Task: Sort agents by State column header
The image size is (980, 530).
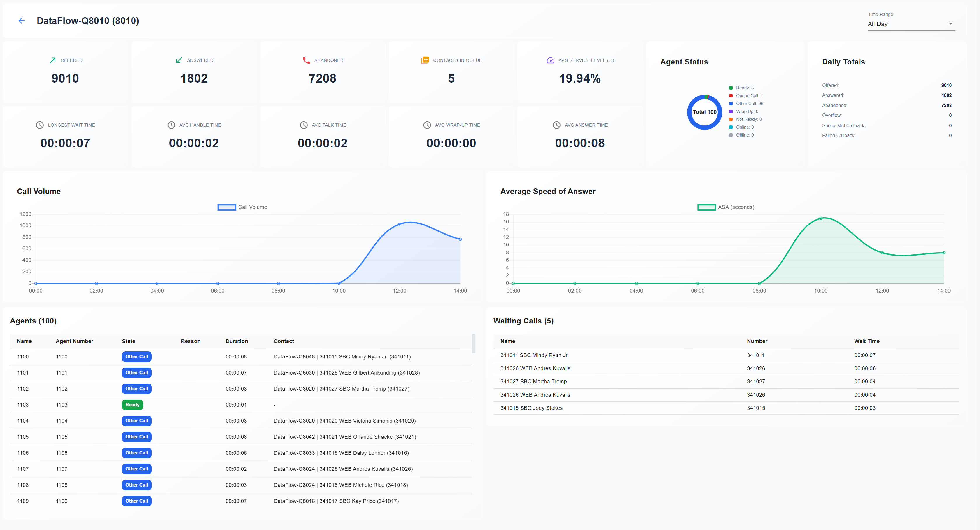Action: (x=129, y=341)
